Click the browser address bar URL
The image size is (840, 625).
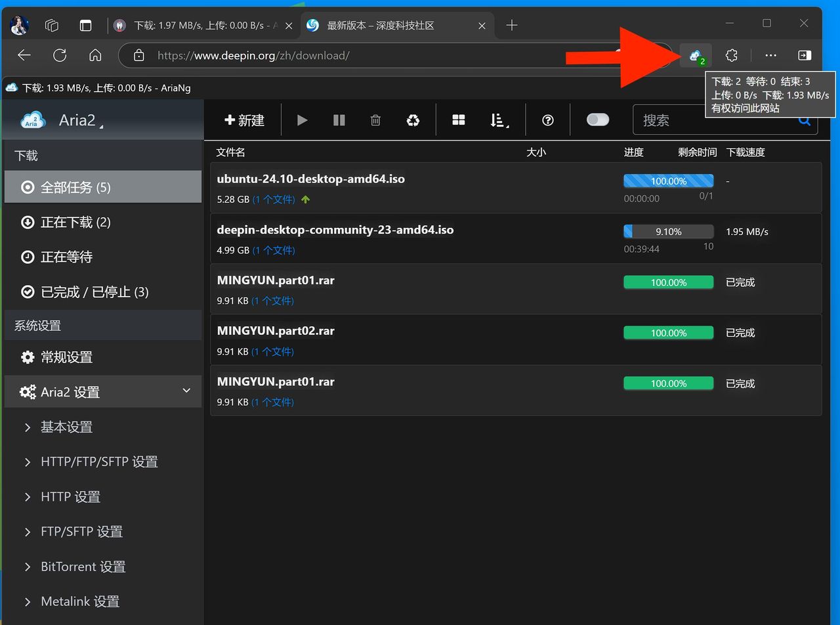click(x=253, y=56)
